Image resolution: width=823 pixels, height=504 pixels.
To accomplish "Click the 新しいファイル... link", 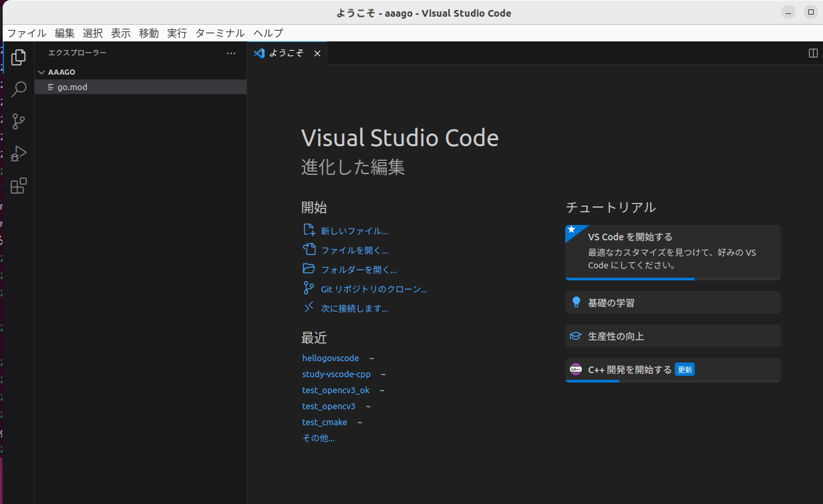I will point(354,231).
